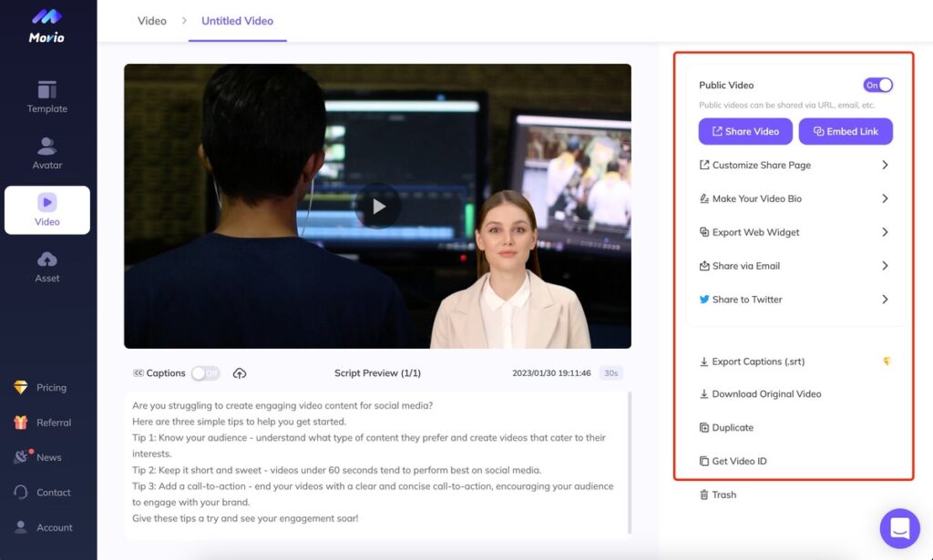This screenshot has width=933, height=560.
Task: Open Referral gift icon
Action: click(21, 423)
